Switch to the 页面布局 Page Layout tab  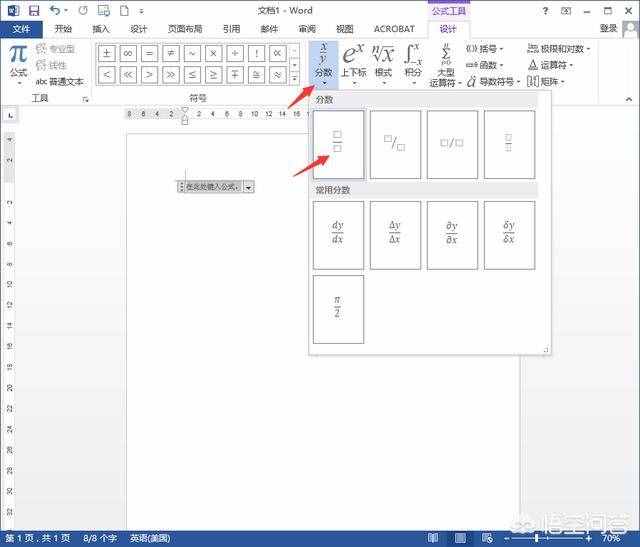[x=185, y=29]
